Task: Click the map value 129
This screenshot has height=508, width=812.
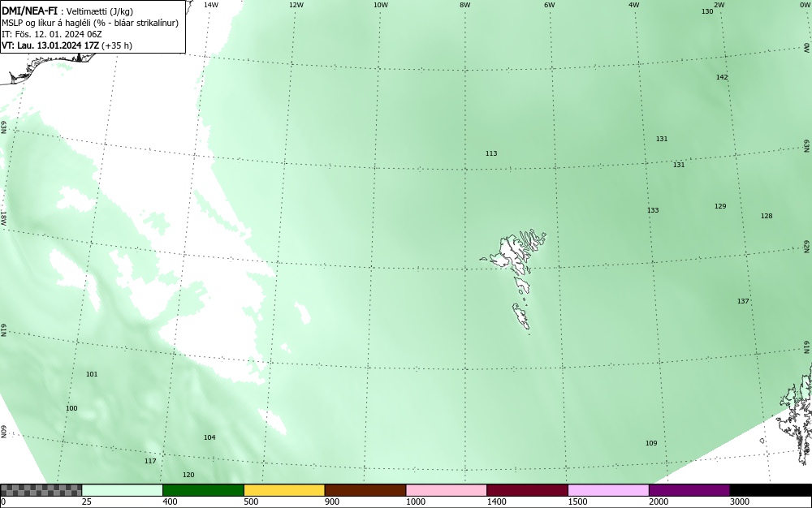Action: pos(720,206)
